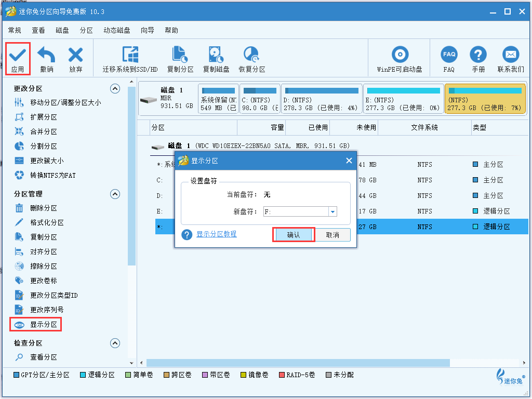
Task: Click 显示分区 eye icon in sidebar
Action: coord(19,325)
